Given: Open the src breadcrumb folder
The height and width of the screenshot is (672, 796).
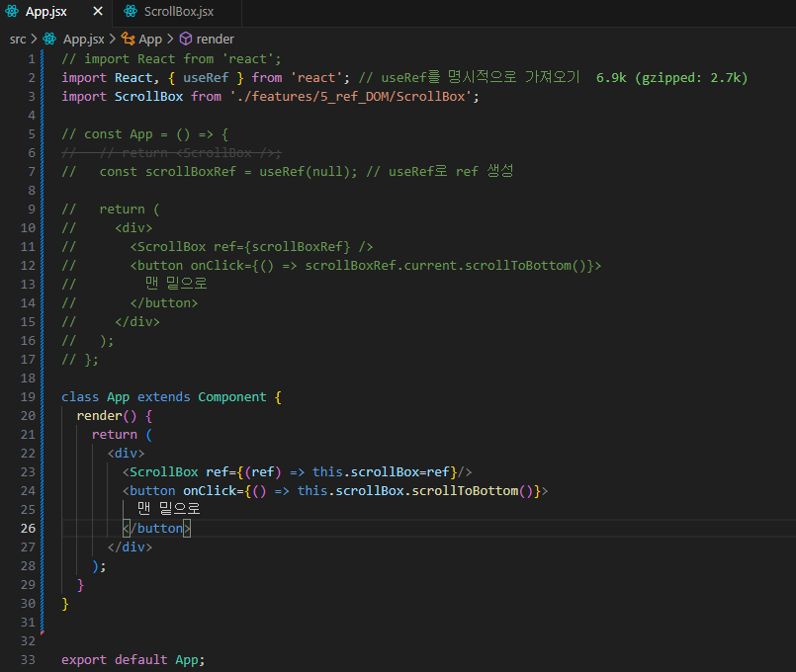Looking at the screenshot, I should coord(18,40).
